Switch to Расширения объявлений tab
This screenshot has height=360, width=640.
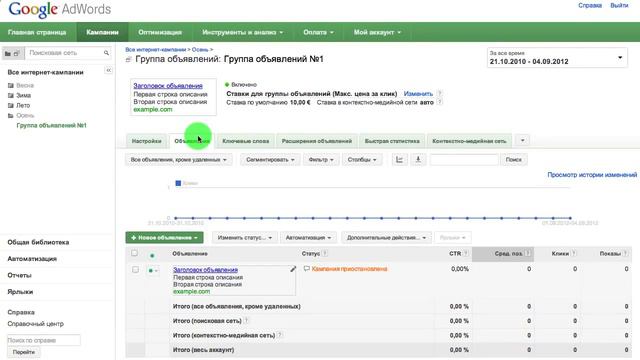[317, 141]
